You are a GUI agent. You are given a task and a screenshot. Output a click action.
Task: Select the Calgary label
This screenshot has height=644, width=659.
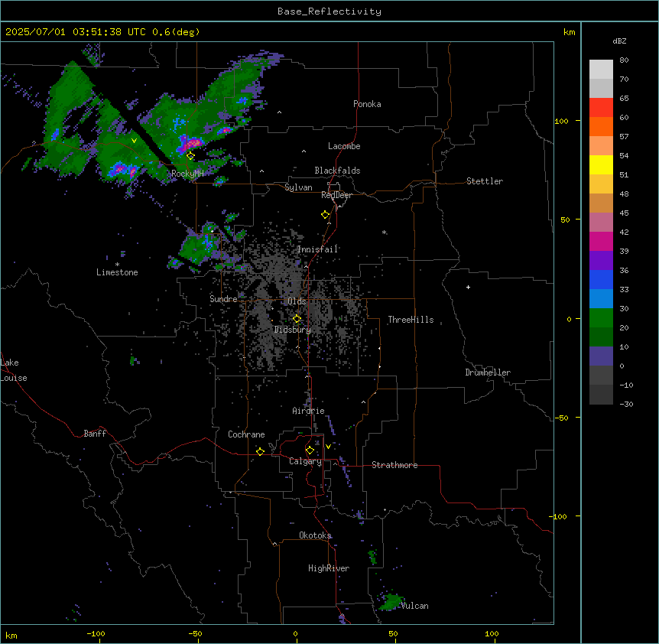306,461
